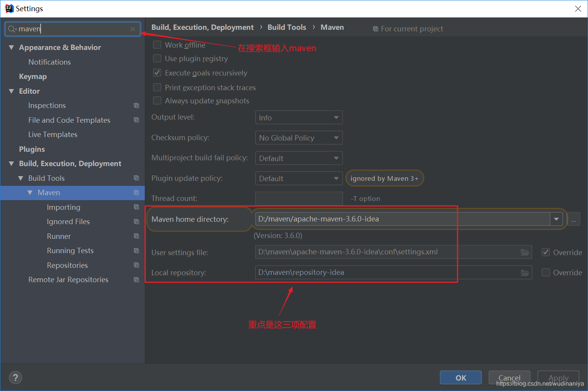Screen dimensions: 588x391
Task: Browse for local repository via folder icon
Action: pos(525,273)
